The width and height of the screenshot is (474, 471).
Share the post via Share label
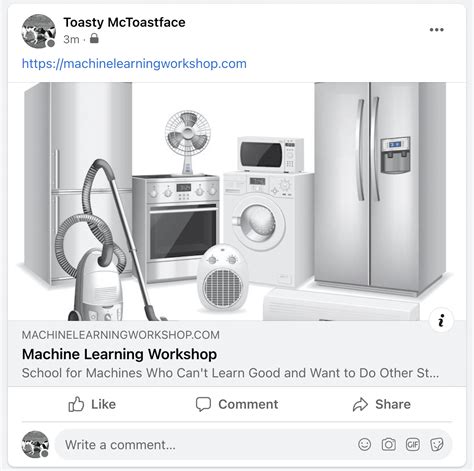pyautogui.click(x=393, y=404)
